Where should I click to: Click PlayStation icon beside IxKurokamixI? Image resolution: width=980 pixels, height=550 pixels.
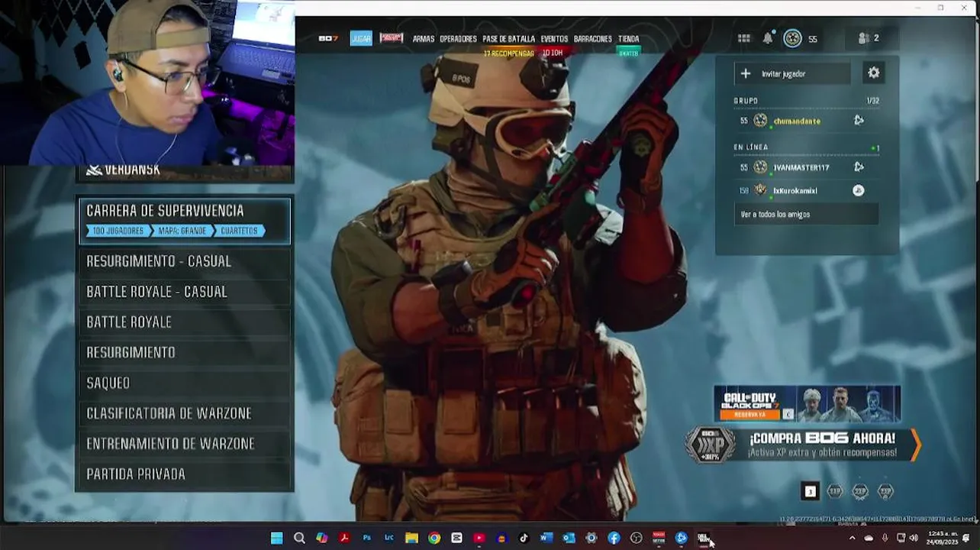[859, 190]
